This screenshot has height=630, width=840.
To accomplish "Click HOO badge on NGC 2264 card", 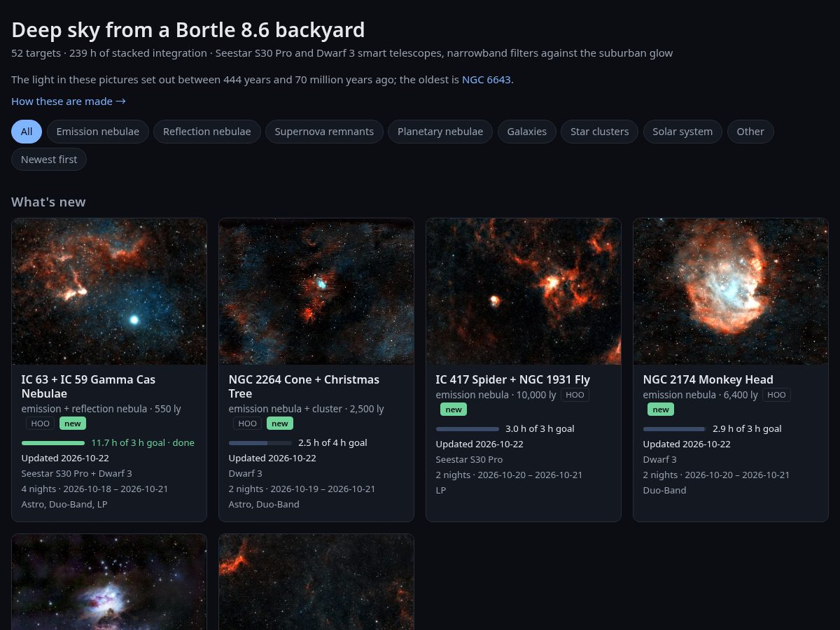I will tap(248, 423).
